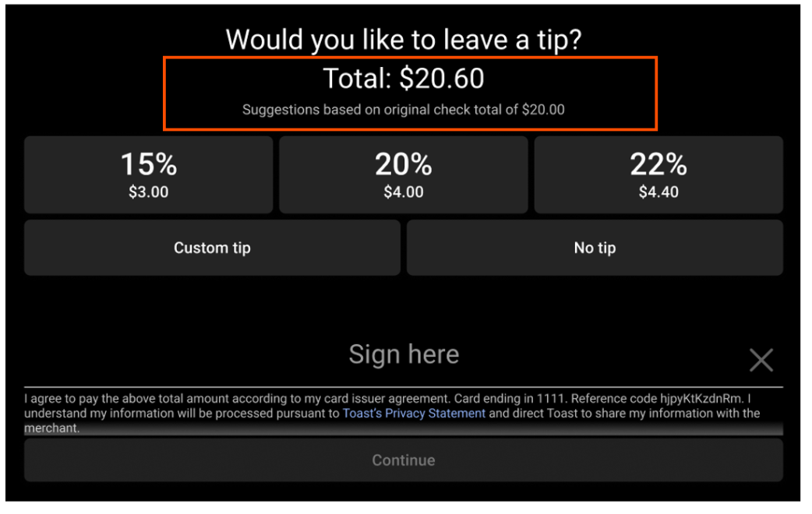Choose the 20% tip option

403,174
